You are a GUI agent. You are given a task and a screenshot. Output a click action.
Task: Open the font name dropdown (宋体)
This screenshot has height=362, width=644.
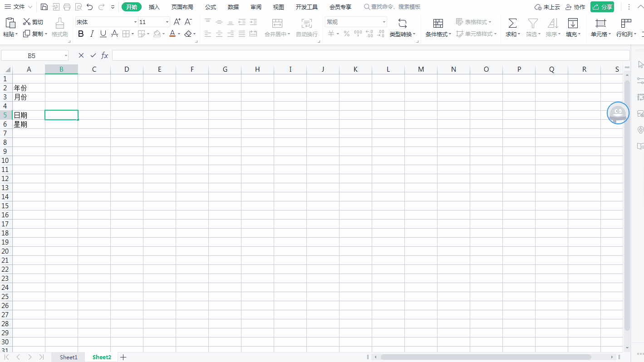point(135,22)
